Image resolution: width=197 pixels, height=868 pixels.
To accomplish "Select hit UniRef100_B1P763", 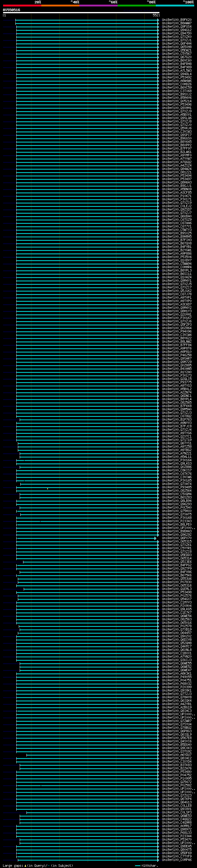I will coord(176,419).
